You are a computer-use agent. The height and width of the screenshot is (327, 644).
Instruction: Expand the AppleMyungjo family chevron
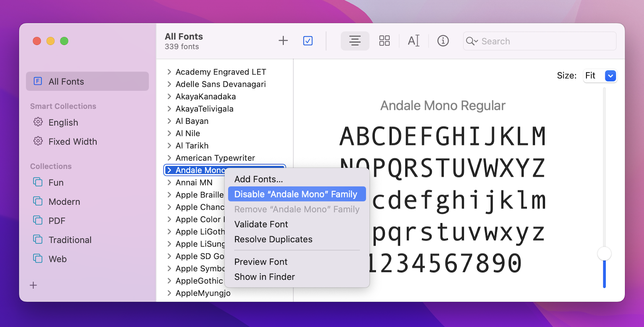click(169, 293)
